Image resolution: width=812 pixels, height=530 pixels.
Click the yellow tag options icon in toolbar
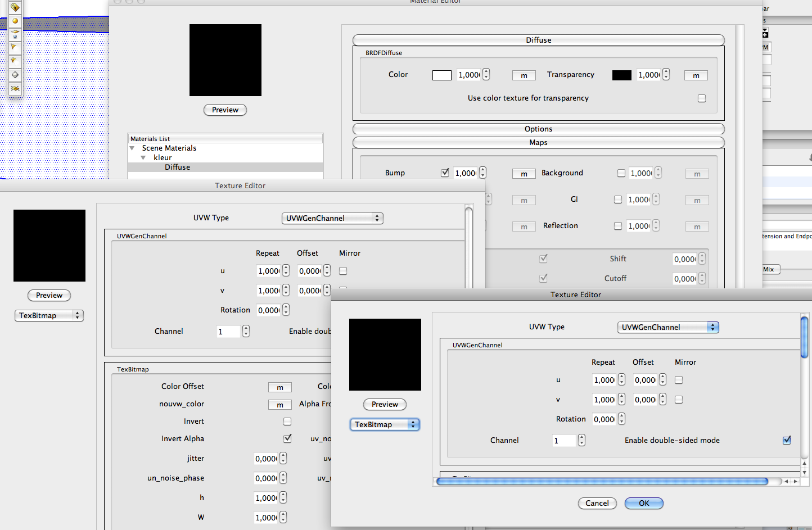[x=15, y=7]
